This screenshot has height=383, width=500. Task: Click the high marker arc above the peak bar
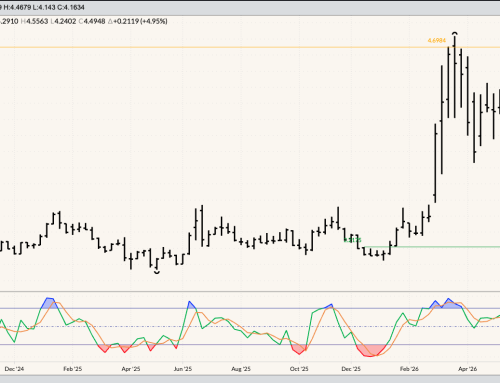click(x=455, y=33)
